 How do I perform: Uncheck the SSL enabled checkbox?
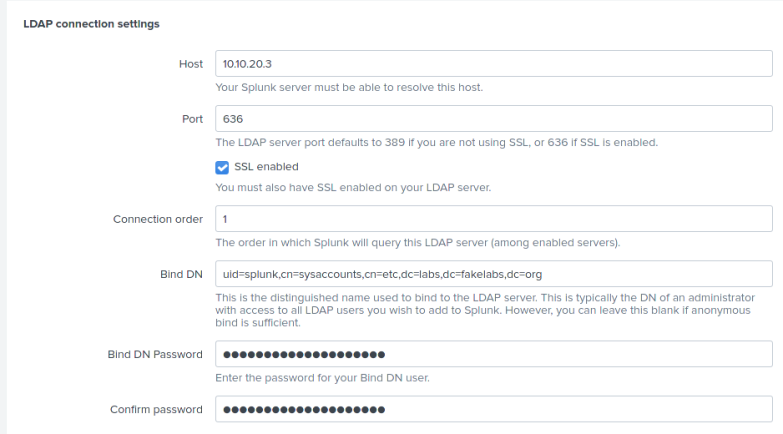pyautogui.click(x=223, y=167)
